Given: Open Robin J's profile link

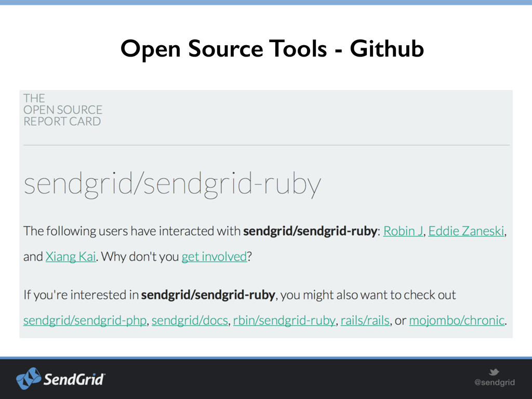Looking at the screenshot, I should [x=403, y=231].
